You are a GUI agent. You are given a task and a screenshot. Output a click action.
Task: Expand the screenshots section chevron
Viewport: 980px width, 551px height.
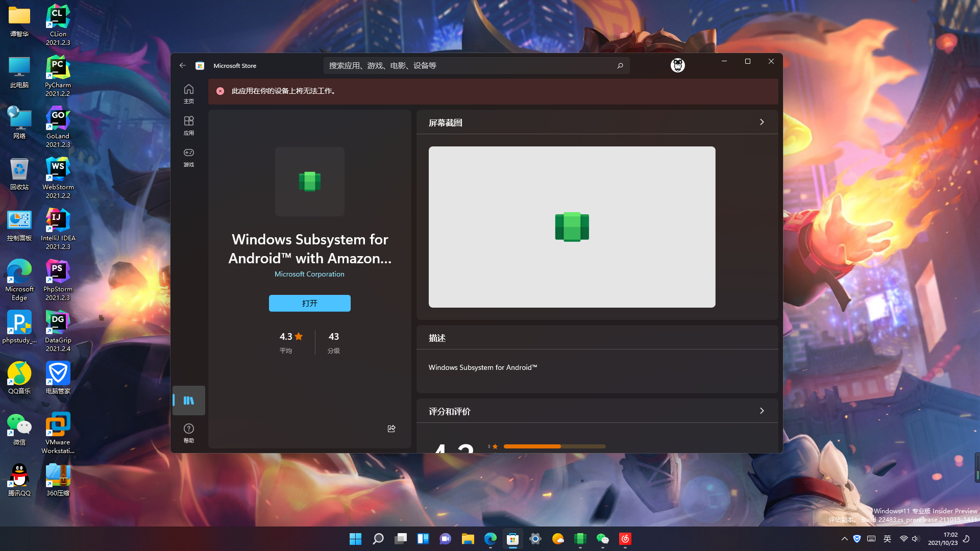[762, 122]
